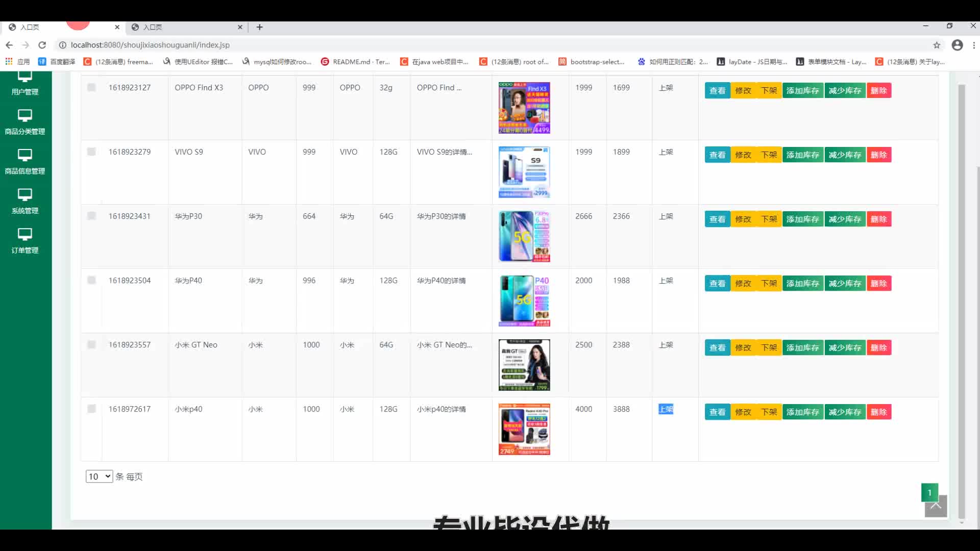Viewport: 980px width, 551px height.
Task: Open the freema... bookmark
Action: click(118, 62)
